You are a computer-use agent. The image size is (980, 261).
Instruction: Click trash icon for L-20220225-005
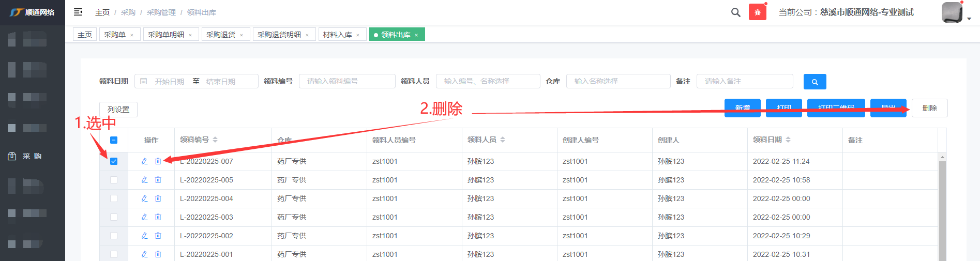pos(158,180)
